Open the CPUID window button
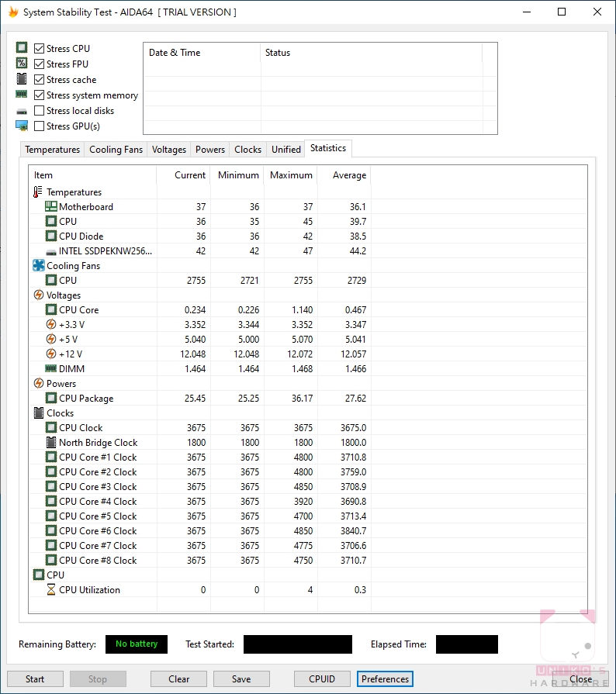Viewport: 616px width, 694px height. pyautogui.click(x=322, y=679)
